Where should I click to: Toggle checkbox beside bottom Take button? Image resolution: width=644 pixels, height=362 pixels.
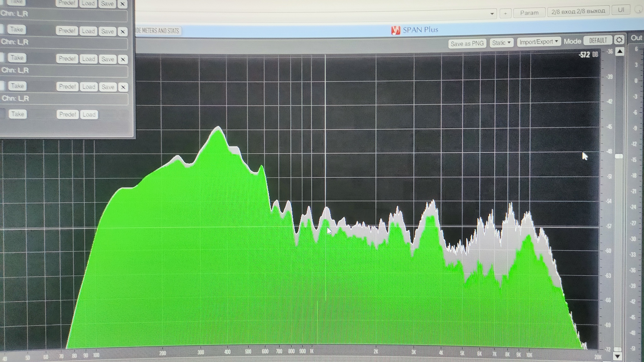(x=3, y=114)
